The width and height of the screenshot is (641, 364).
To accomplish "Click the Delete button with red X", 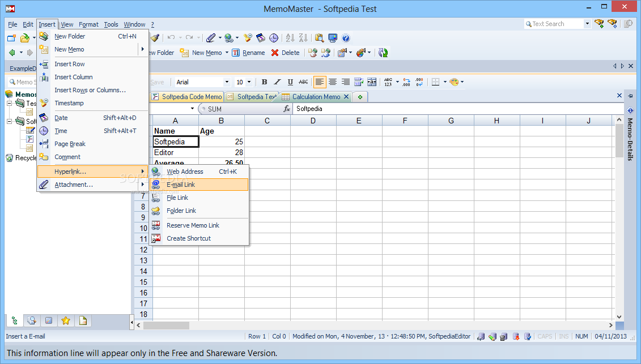I will tap(285, 53).
